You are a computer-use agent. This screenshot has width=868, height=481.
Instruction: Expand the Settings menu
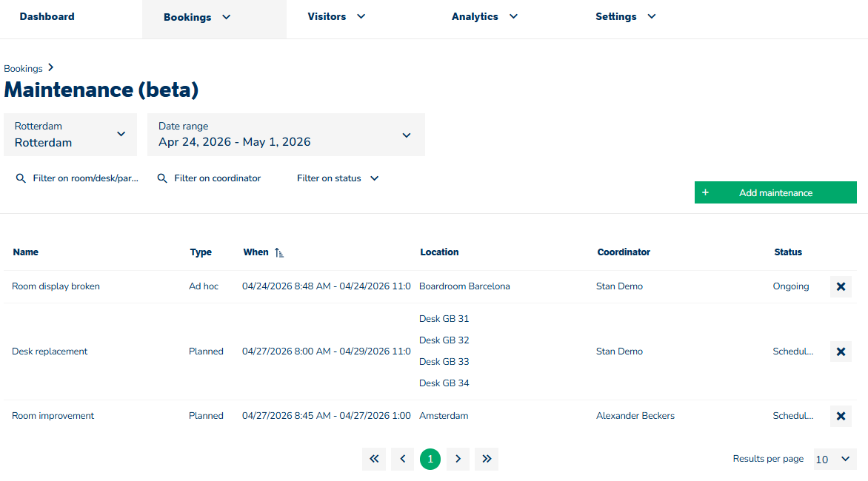[625, 16]
